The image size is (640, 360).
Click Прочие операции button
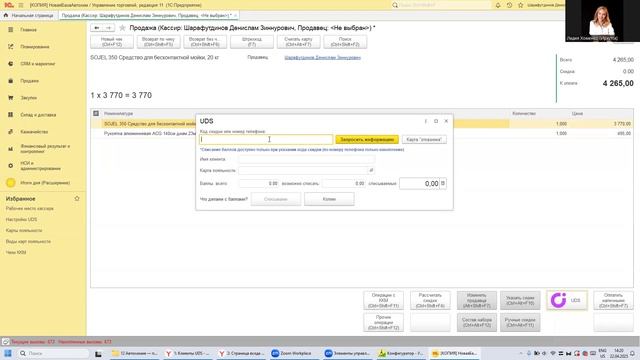coord(383,322)
